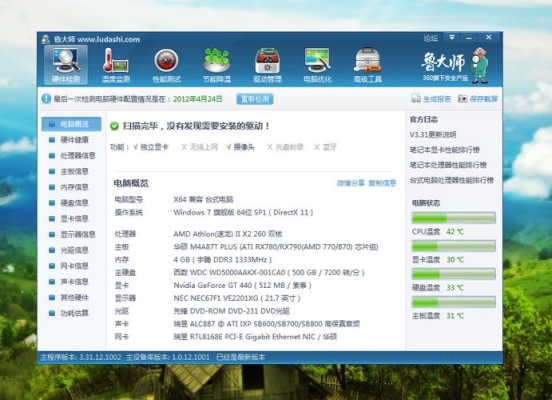Image resolution: width=552 pixels, height=400 pixels.
Task: Click the 光盘刻录 feature label
Action: 289,147
